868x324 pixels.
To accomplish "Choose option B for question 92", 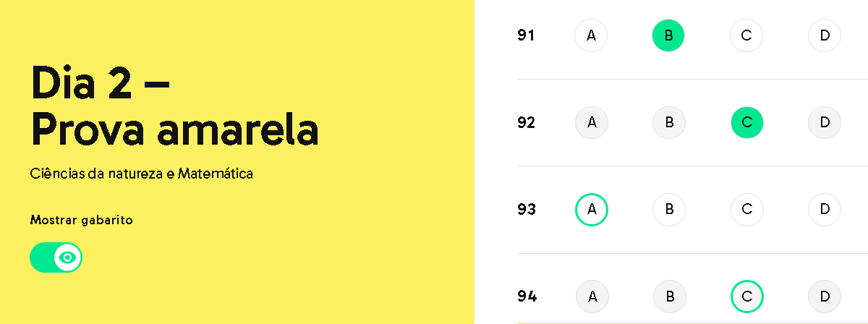I will (669, 122).
